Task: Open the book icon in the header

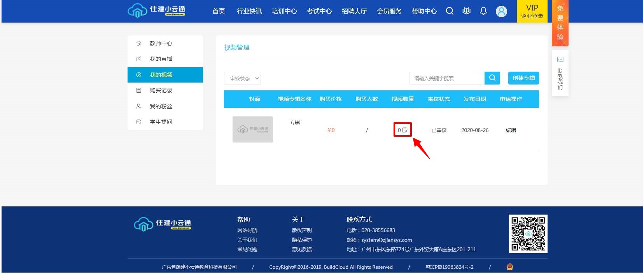Action: [x=466, y=11]
